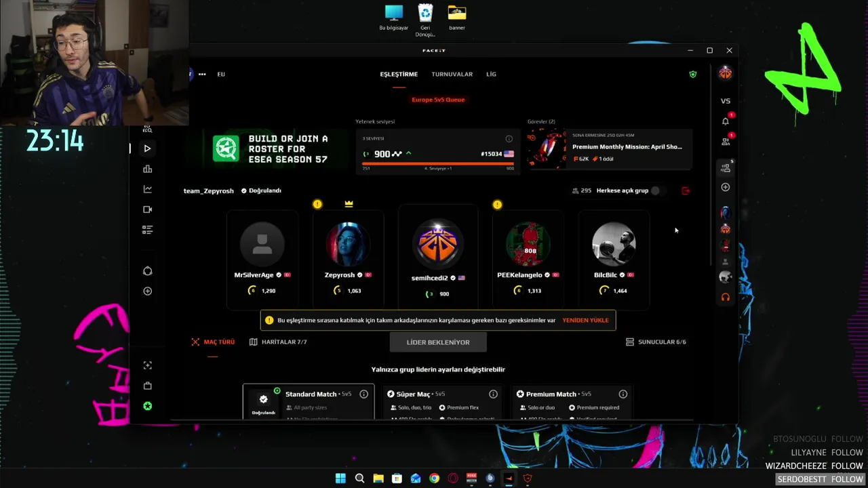Open the bar chart rankings sidebar icon
868x488 pixels.
[147, 169]
